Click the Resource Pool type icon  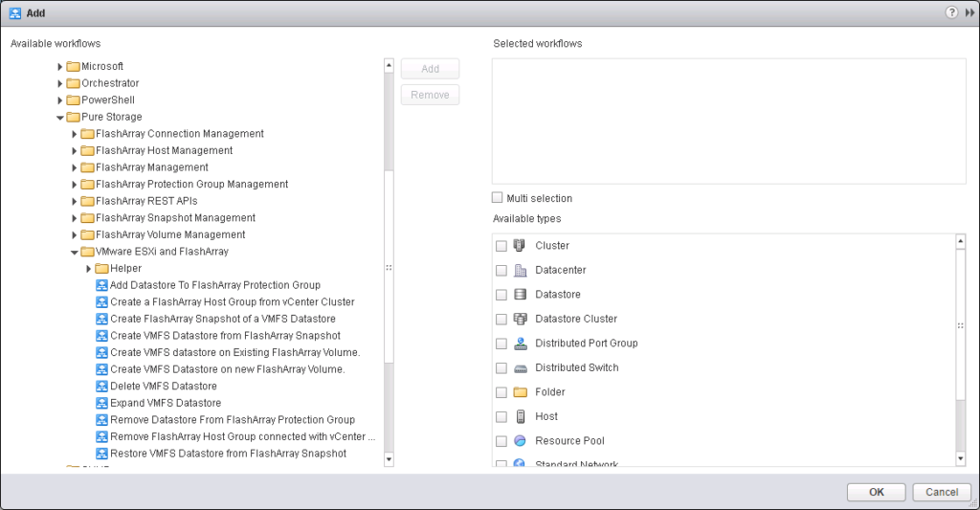click(520, 440)
